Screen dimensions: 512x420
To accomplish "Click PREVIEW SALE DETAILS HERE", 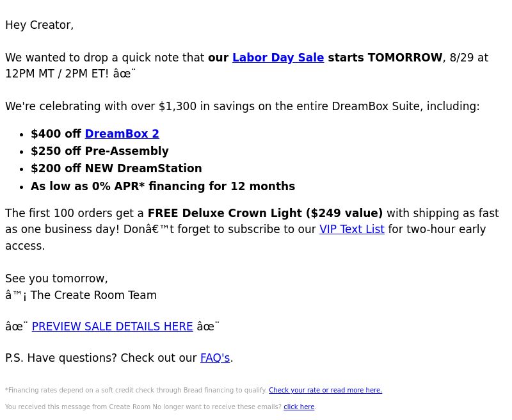I will pos(113,327).
